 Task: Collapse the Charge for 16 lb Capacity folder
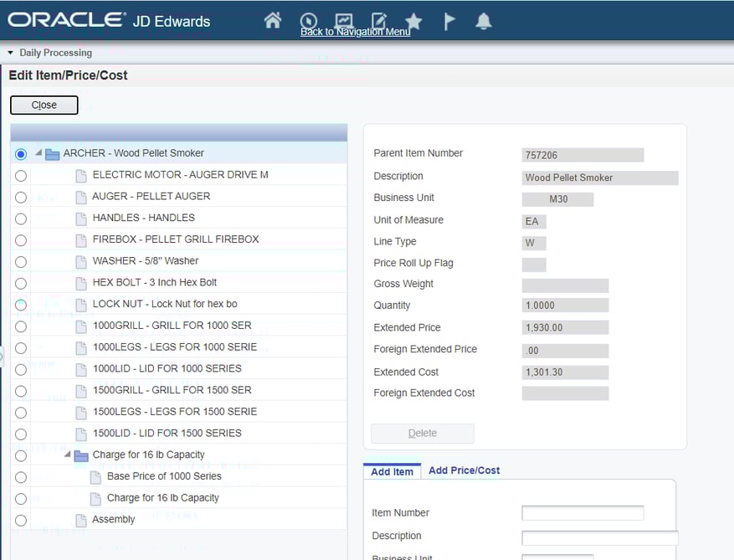(68, 455)
